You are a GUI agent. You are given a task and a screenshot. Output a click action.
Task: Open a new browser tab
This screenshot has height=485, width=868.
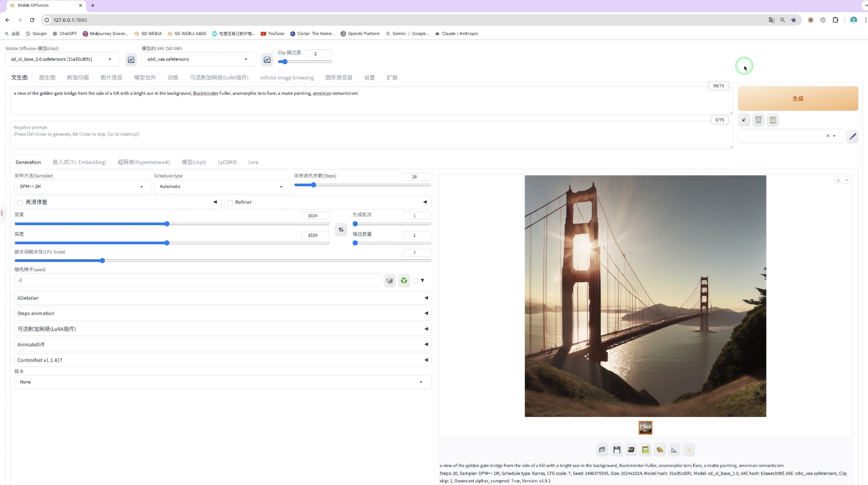pos(93,5)
